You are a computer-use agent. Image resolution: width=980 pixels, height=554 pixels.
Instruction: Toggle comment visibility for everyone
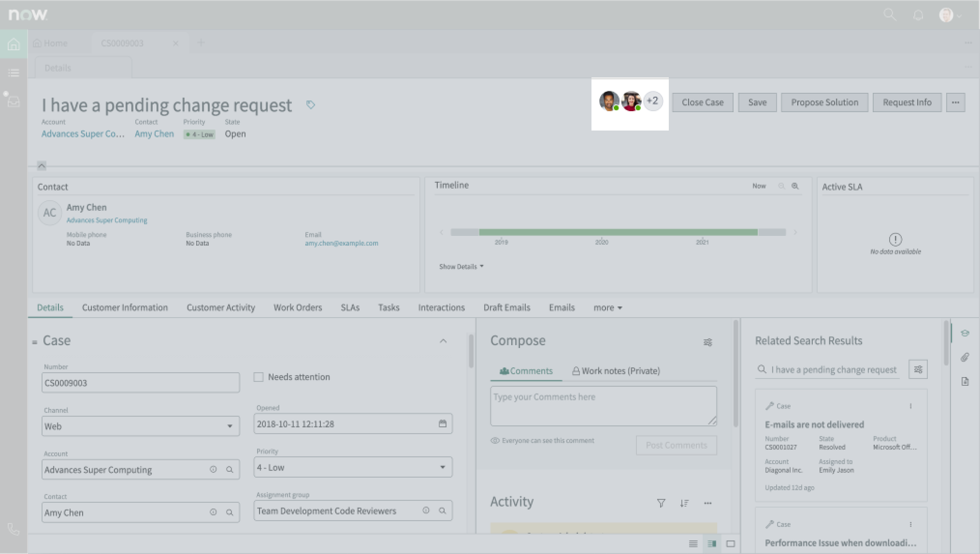495,440
